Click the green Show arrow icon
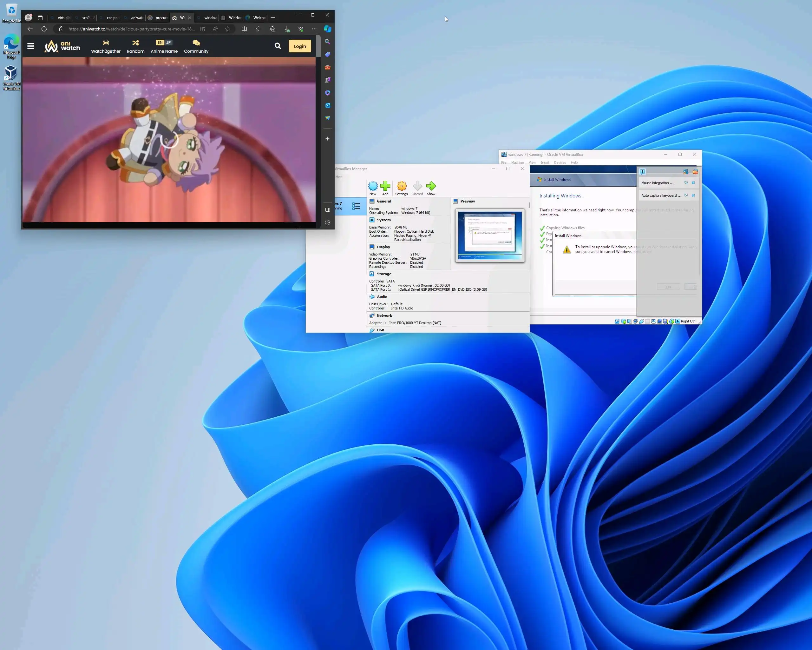Screen dimensions: 812x650 (431, 186)
